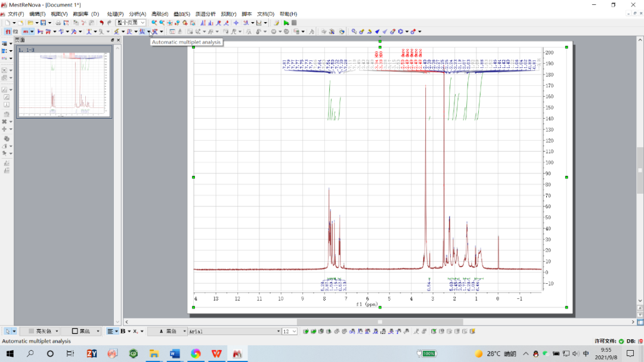Click the Zoom in magnifier icon

[154, 23]
